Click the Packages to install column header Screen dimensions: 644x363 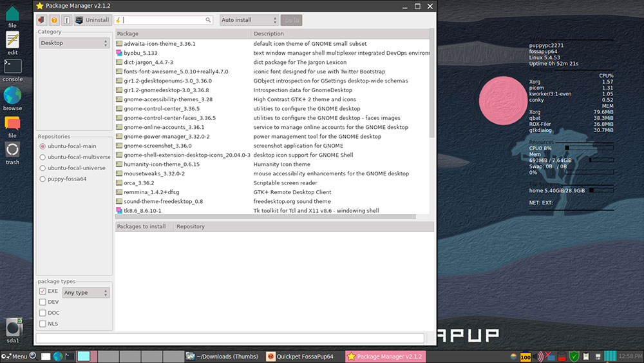coord(144,226)
